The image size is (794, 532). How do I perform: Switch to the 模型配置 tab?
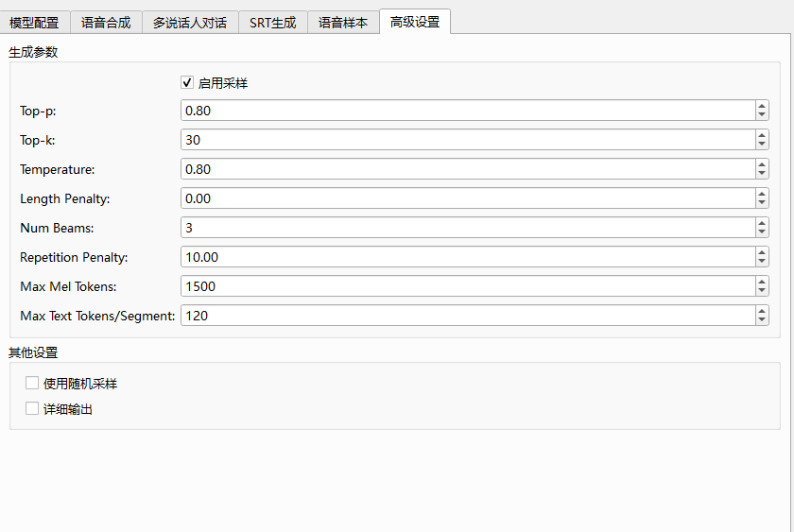coord(35,22)
